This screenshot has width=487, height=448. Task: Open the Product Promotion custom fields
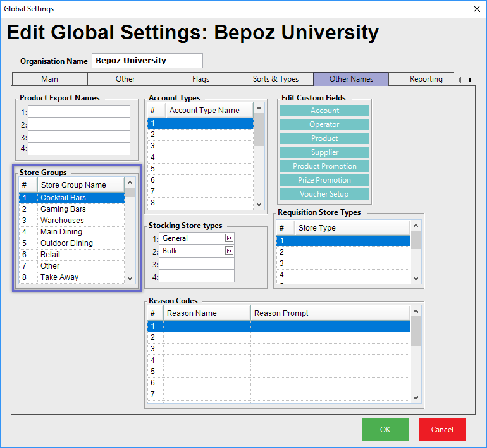324,166
